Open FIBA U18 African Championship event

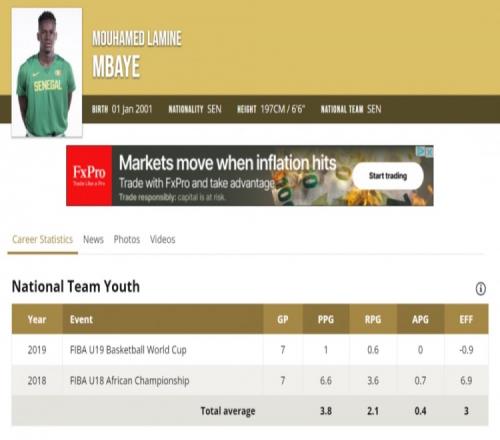(x=130, y=380)
